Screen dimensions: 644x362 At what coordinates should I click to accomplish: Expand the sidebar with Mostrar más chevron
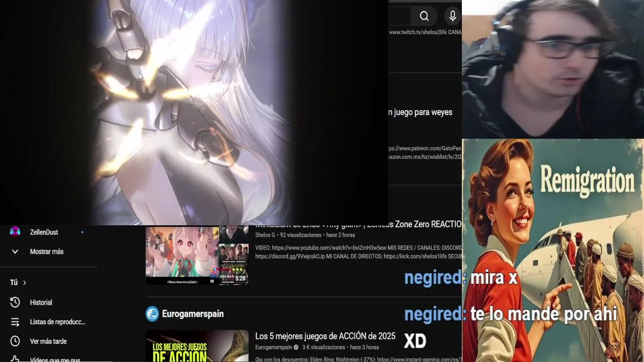[15, 251]
